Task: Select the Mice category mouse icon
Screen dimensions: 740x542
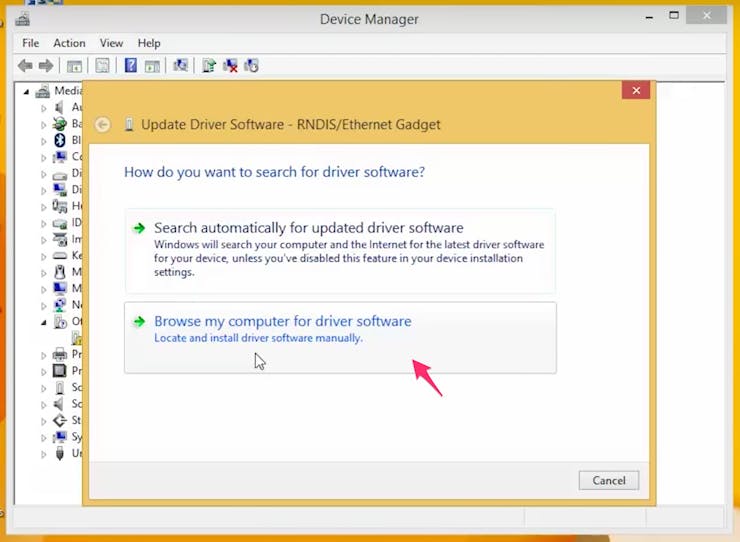Action: (x=59, y=272)
